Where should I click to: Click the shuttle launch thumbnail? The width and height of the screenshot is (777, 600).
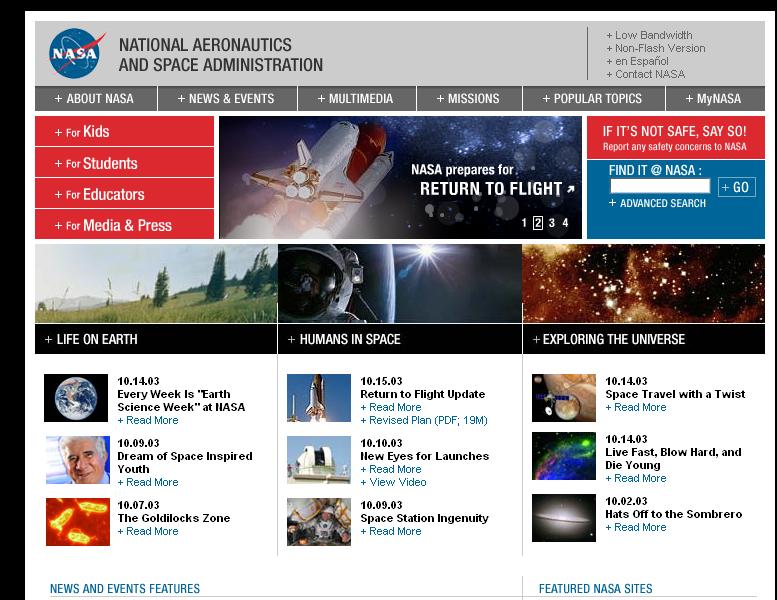coord(319,398)
